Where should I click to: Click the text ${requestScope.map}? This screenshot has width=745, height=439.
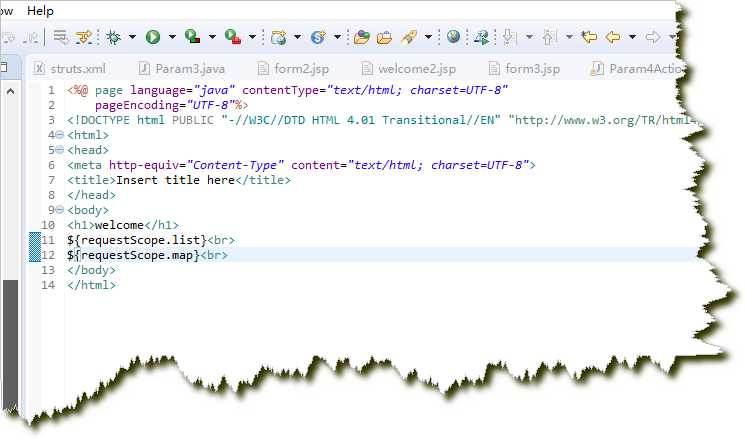(134, 255)
